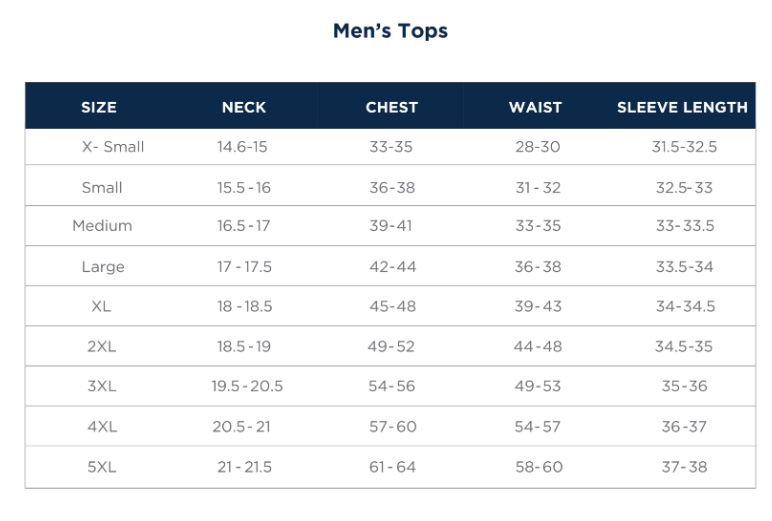The width and height of the screenshot is (772, 521).
Task: Select the SLEEVE LENGTH column header
Action: point(682,107)
